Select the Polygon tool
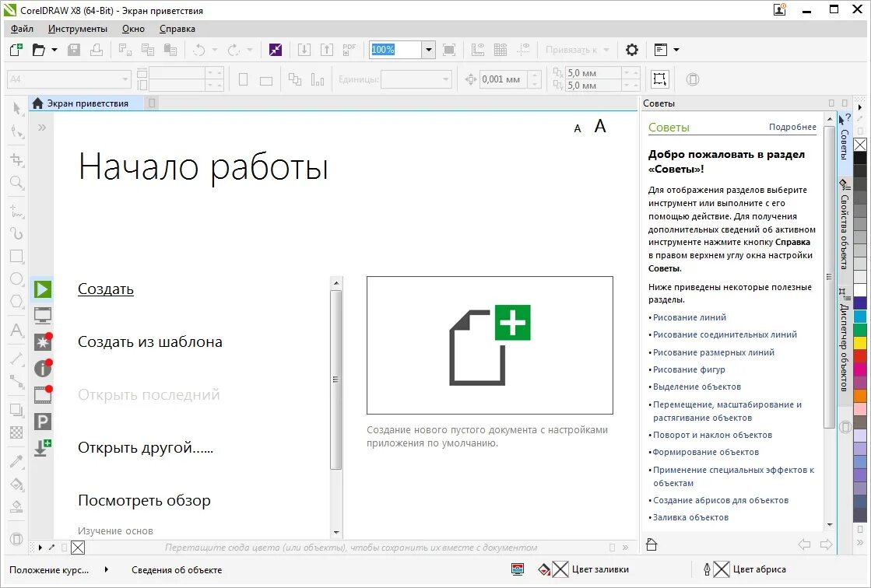 (x=16, y=301)
